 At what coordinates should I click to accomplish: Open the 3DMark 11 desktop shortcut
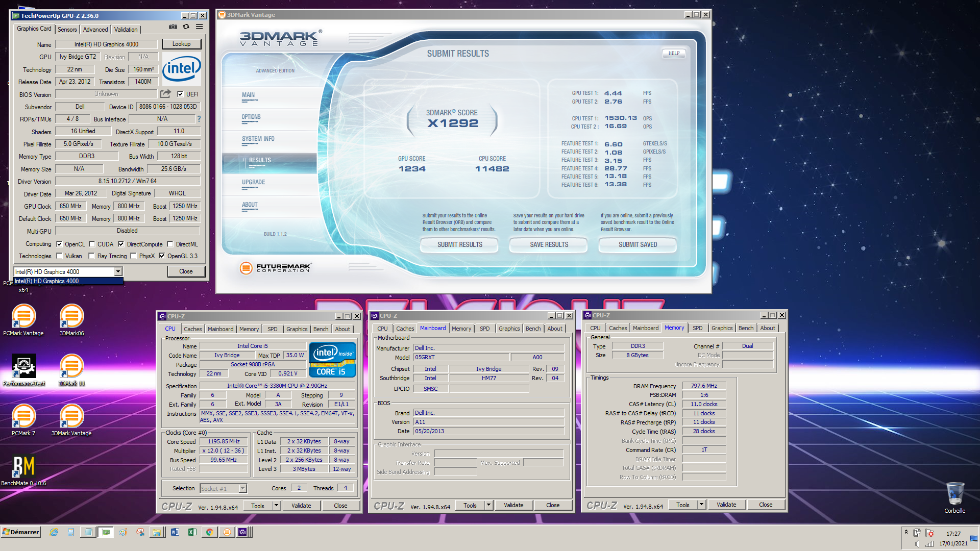[71, 370]
